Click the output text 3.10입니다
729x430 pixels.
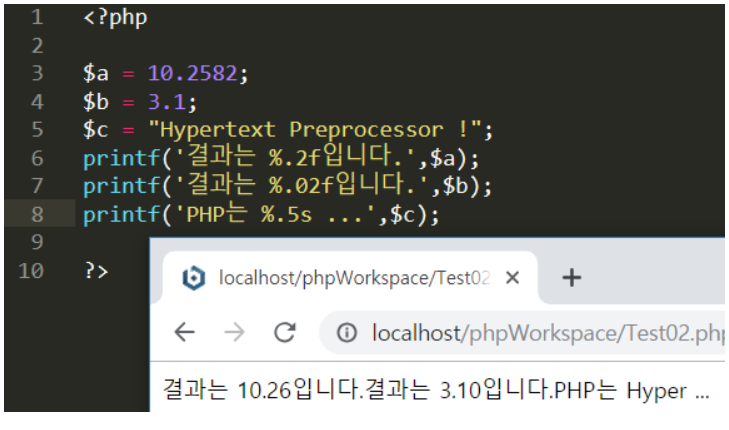coord(497,390)
